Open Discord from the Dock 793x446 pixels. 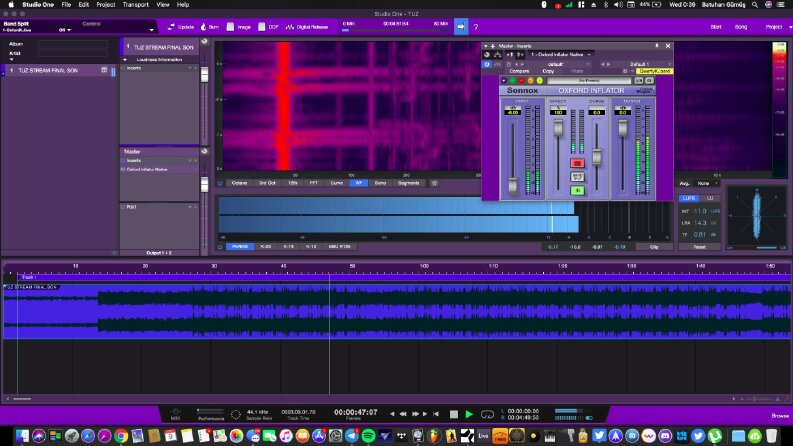tap(665, 435)
